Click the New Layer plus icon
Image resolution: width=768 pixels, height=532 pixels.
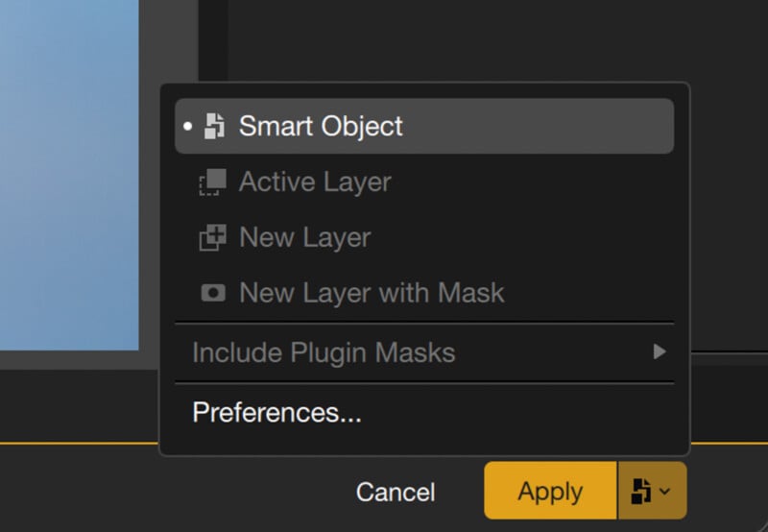pos(212,237)
